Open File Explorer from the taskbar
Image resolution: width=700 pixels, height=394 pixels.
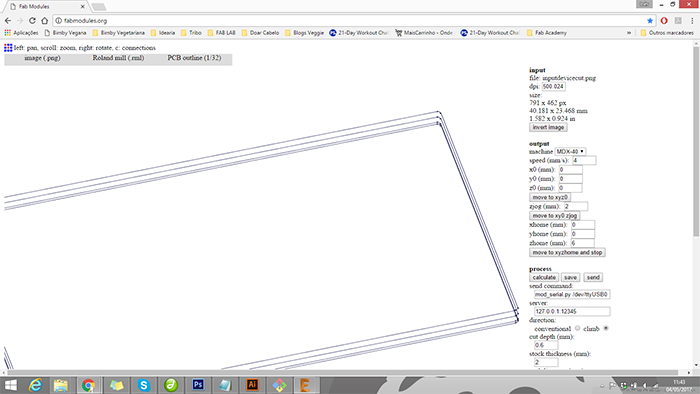pos(61,385)
